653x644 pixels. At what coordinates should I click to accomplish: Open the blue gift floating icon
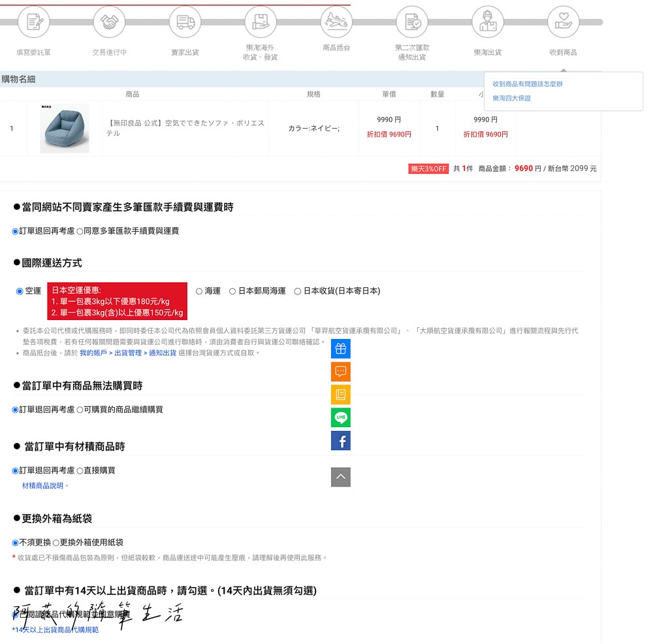pyautogui.click(x=341, y=349)
